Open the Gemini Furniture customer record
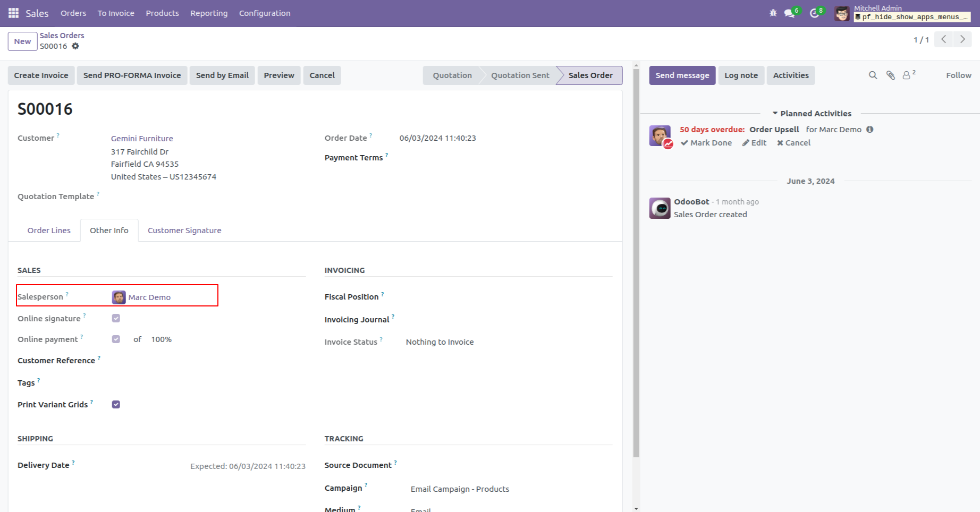The height and width of the screenshot is (512, 980). coord(141,138)
